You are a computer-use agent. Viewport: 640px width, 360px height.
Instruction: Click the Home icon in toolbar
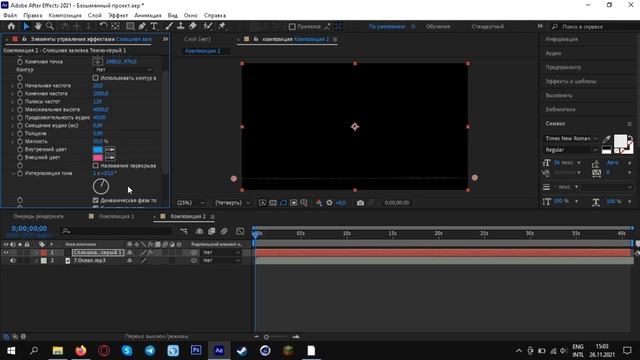pyautogui.click(x=11, y=26)
